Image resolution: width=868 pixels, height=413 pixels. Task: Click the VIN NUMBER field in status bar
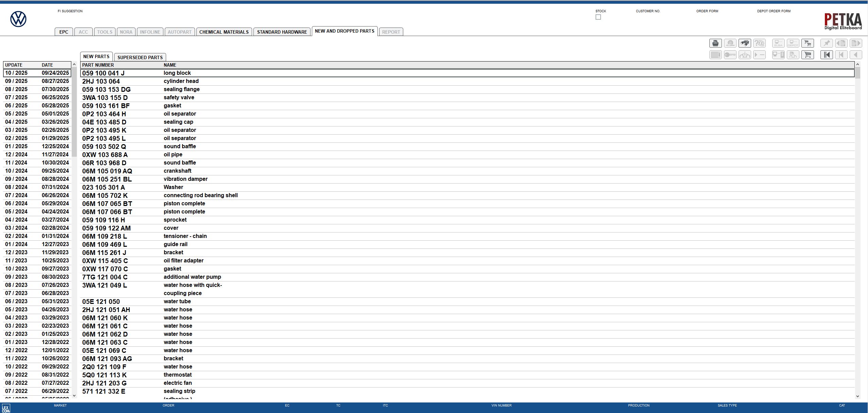point(501,406)
